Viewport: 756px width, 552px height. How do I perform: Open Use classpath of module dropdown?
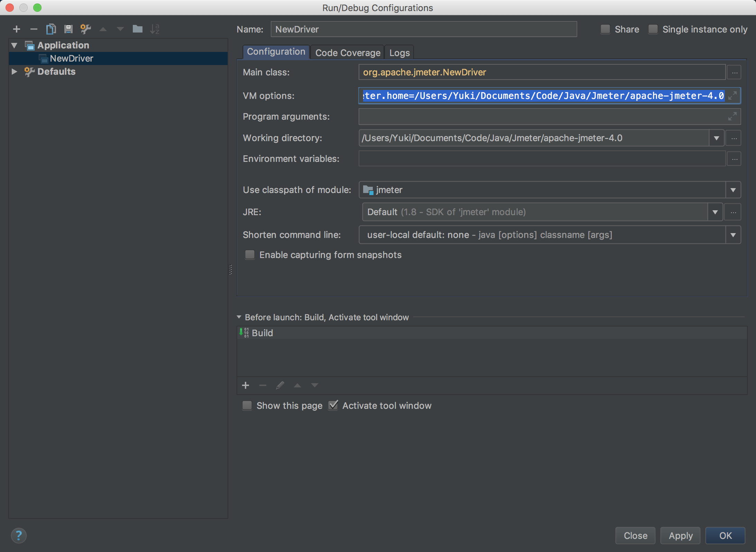pyautogui.click(x=733, y=190)
